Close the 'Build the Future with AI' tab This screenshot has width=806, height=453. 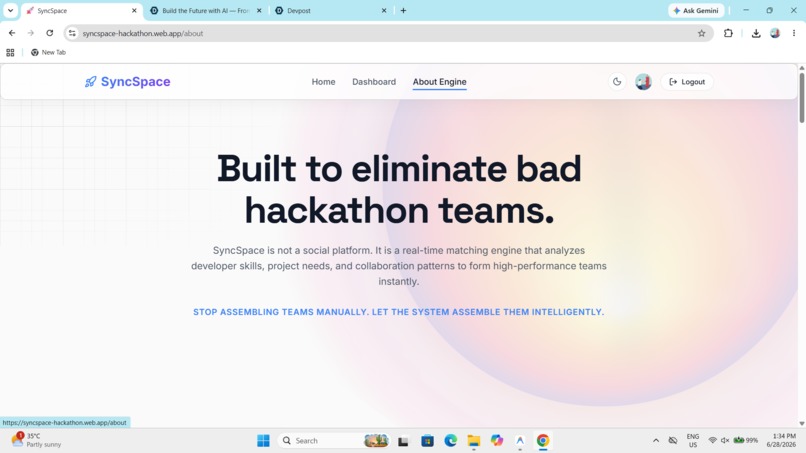pyautogui.click(x=259, y=10)
